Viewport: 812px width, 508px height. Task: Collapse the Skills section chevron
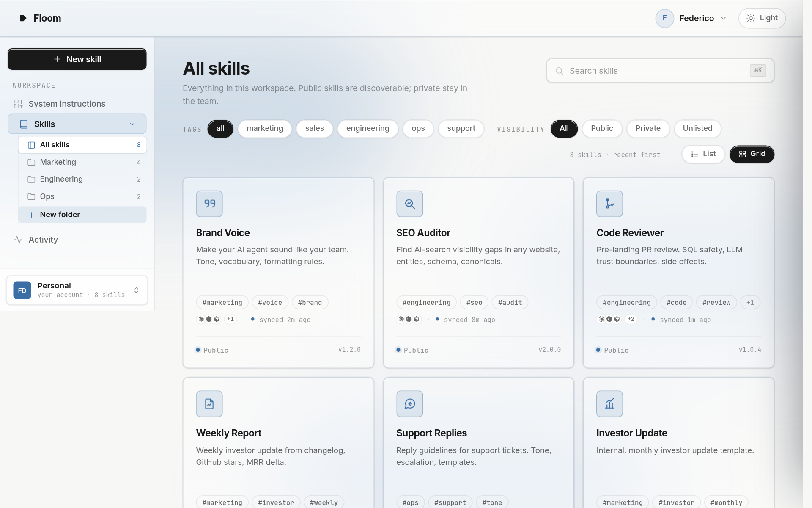(x=132, y=124)
